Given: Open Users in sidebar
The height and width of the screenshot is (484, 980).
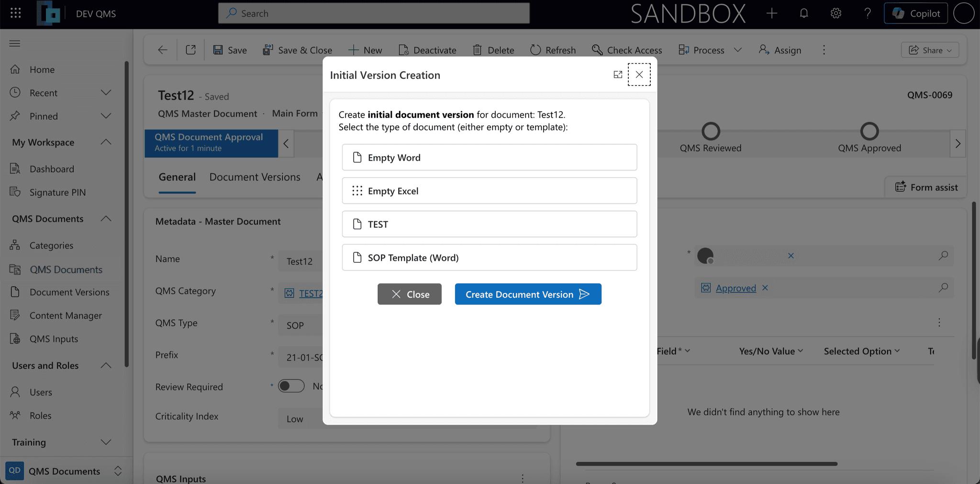Looking at the screenshot, I should 41,392.
